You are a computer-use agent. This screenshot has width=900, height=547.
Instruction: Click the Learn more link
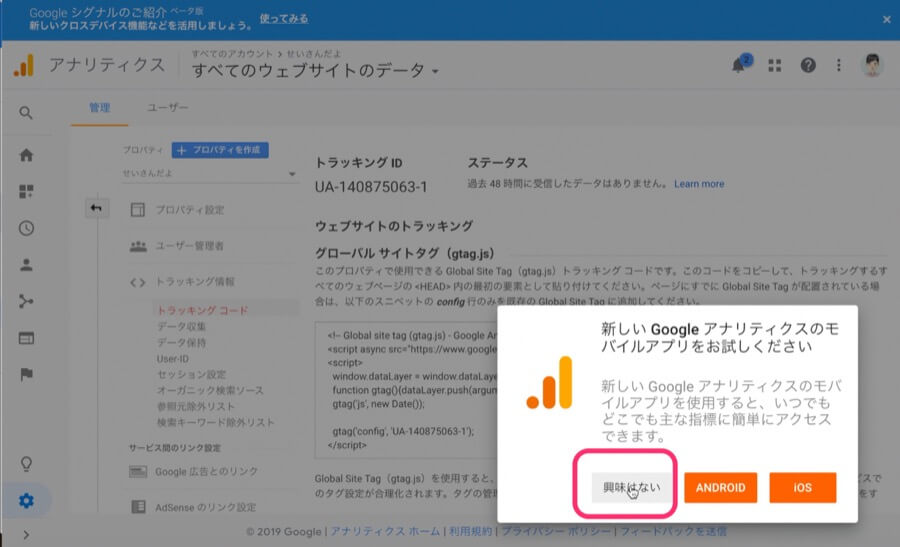[x=699, y=184]
